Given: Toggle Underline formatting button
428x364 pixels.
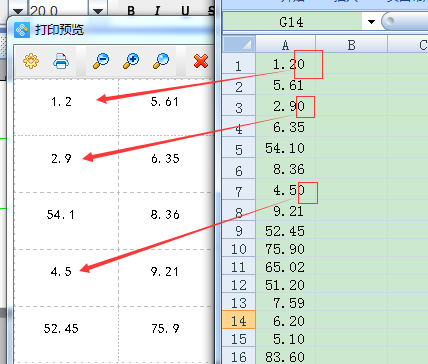Looking at the screenshot, I should pos(185,11).
